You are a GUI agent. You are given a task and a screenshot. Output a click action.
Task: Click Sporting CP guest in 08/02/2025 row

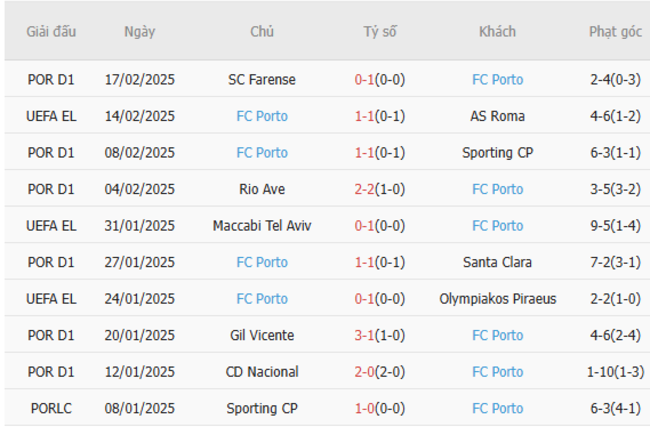(x=497, y=153)
